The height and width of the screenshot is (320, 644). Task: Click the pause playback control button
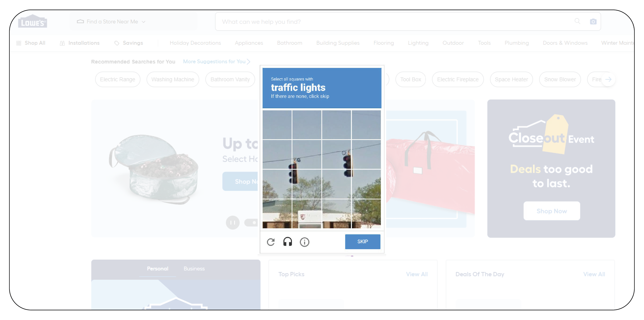coord(233,222)
